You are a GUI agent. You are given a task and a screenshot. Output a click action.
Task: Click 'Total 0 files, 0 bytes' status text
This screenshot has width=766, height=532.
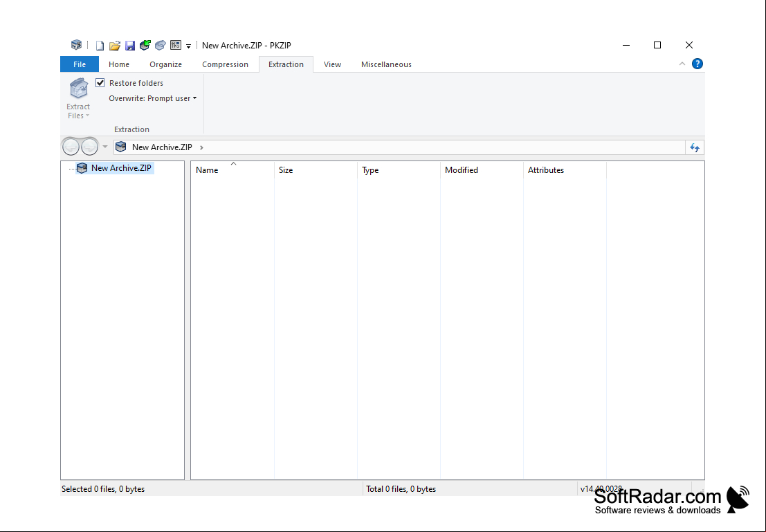point(401,489)
